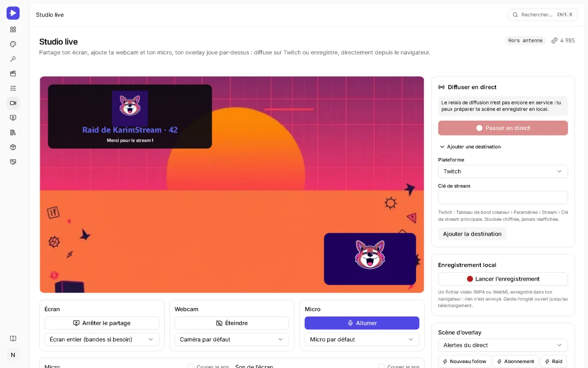Click the app logo play icon

pos(13,13)
